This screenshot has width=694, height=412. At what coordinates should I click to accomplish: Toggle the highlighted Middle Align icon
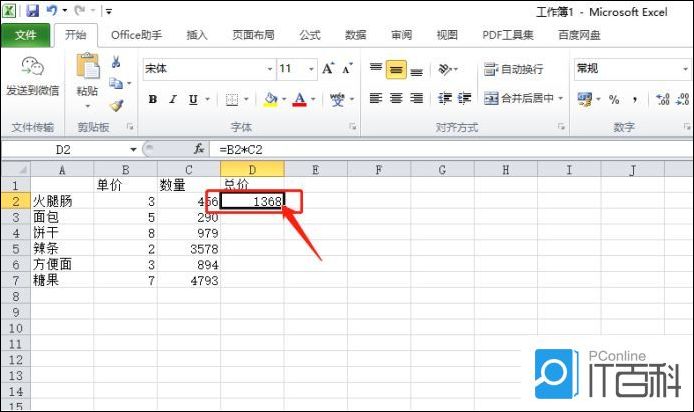pyautogui.click(x=396, y=69)
